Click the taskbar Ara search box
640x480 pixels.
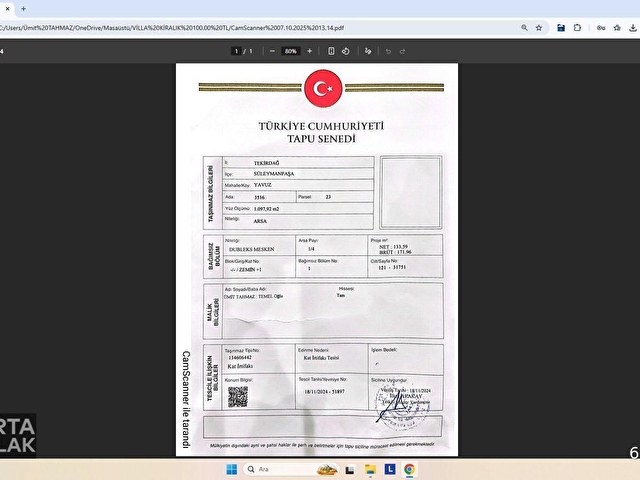coord(291,469)
